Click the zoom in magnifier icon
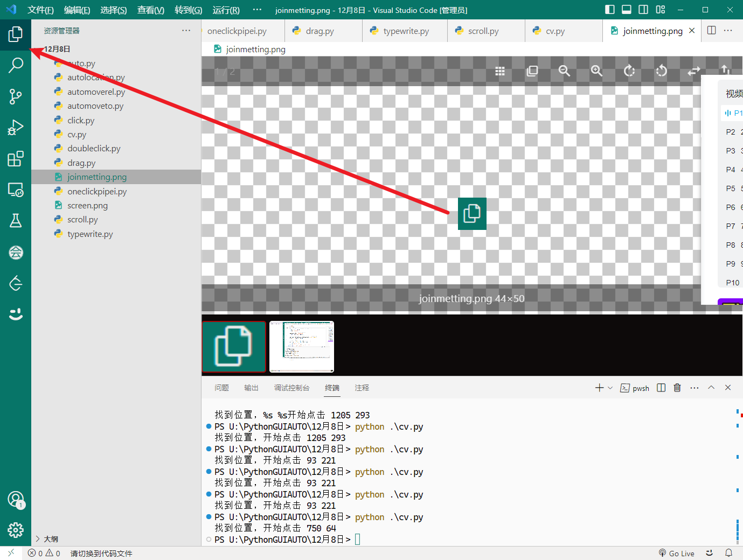The height and width of the screenshot is (560, 743). (x=596, y=71)
